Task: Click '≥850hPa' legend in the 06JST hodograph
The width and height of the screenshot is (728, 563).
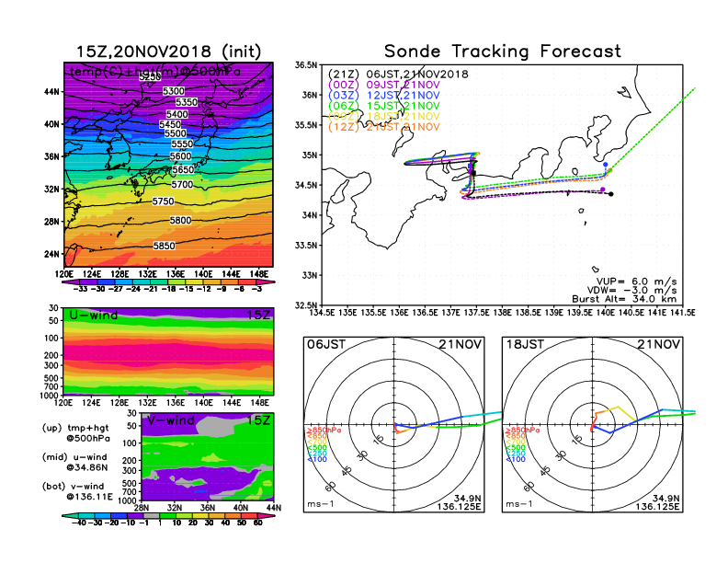Action: 324,431
